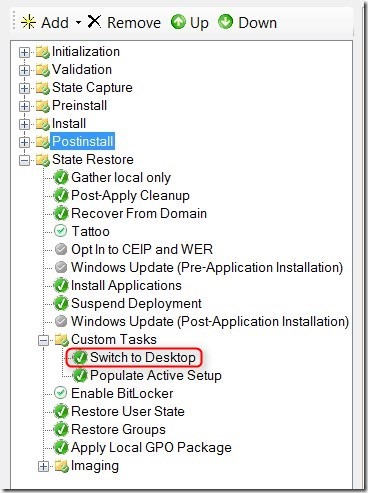The width and height of the screenshot is (368, 493).
Task: Select the Install Applications step
Action: 126,286
